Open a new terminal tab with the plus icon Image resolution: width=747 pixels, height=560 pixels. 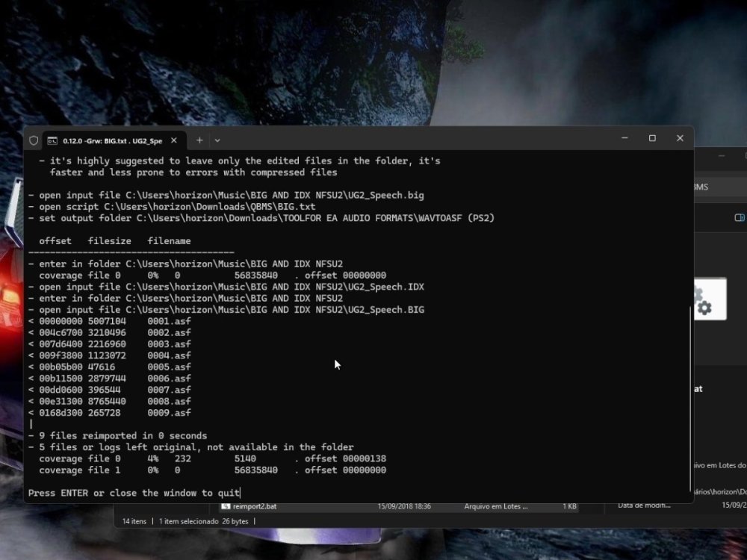pos(199,140)
